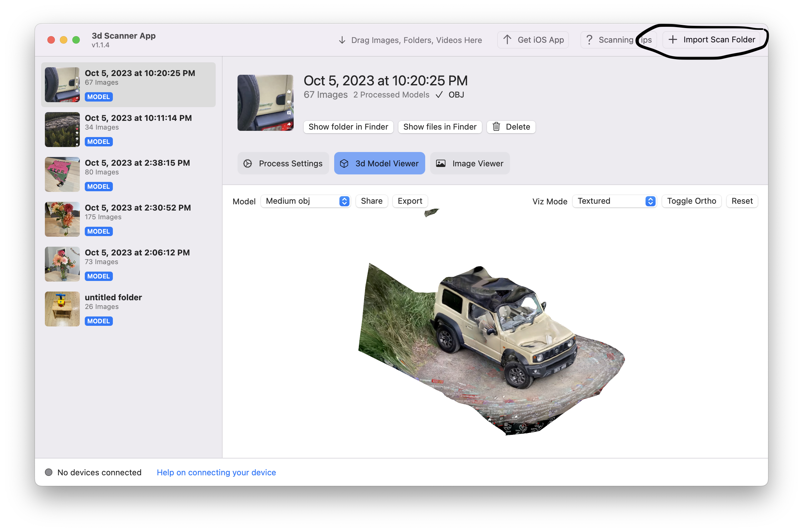Open the Model quality dropdown (Medium obj)
Screen dimensions: 803x532
click(305, 201)
